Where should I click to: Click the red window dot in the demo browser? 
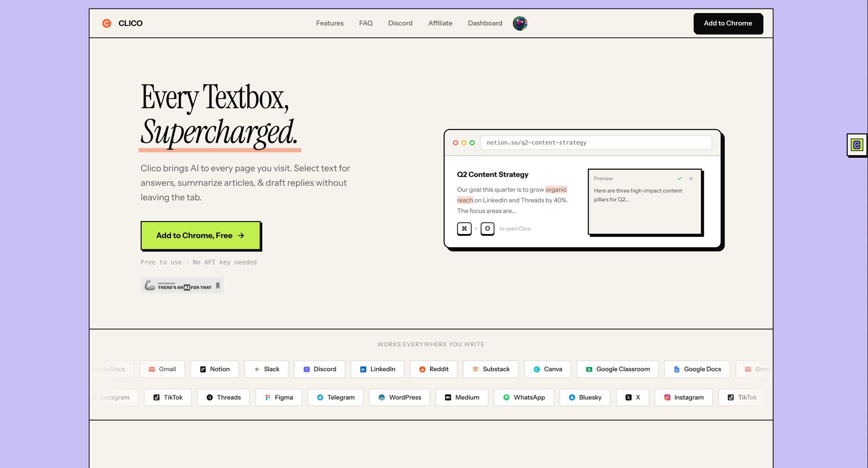click(456, 143)
